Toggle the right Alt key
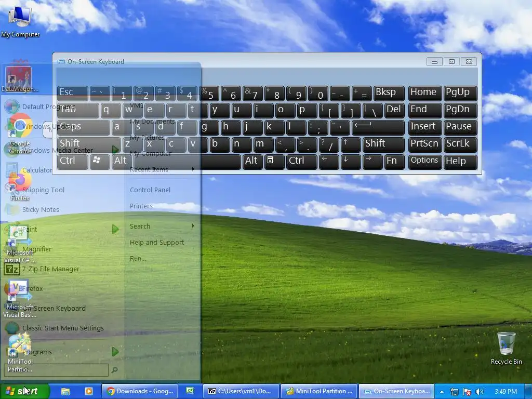This screenshot has height=399, width=532. [252, 162]
